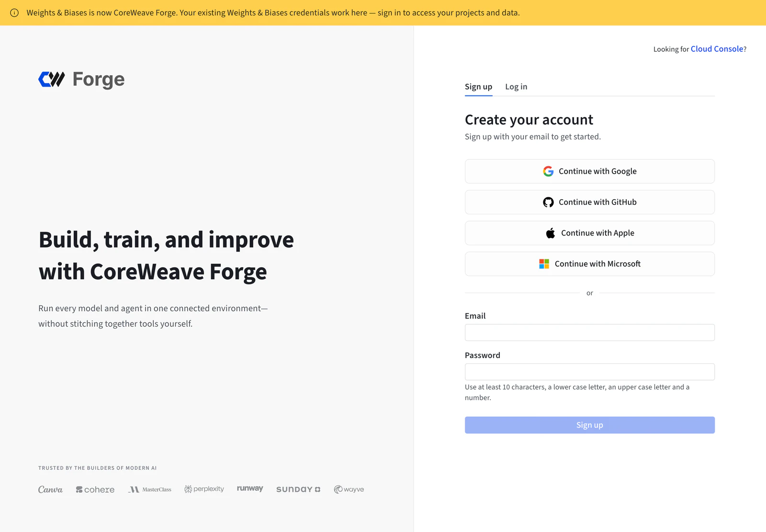
Task: Select the Sign up tab
Action: pyautogui.click(x=478, y=87)
